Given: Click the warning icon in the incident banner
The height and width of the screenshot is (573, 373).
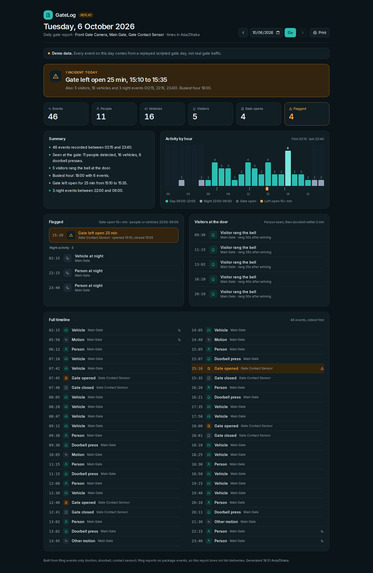Looking at the screenshot, I should 56,76.
